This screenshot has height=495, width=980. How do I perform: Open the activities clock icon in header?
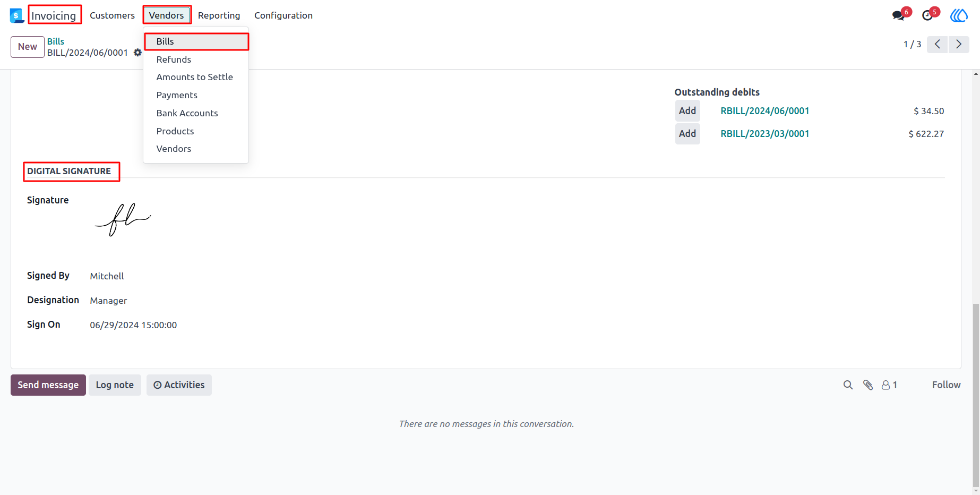click(x=927, y=15)
